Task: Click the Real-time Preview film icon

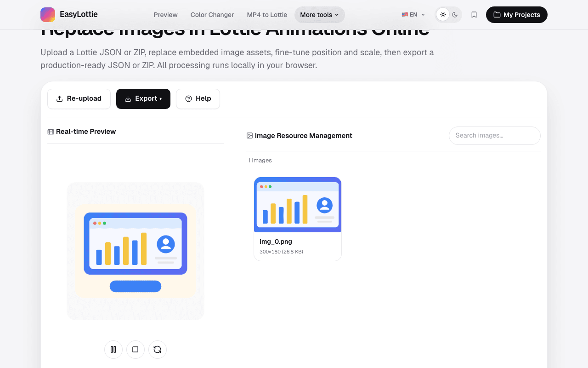Action: 51,132
